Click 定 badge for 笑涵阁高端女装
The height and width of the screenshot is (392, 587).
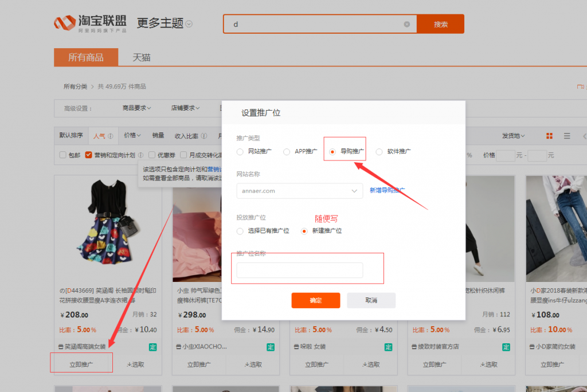[x=152, y=347]
